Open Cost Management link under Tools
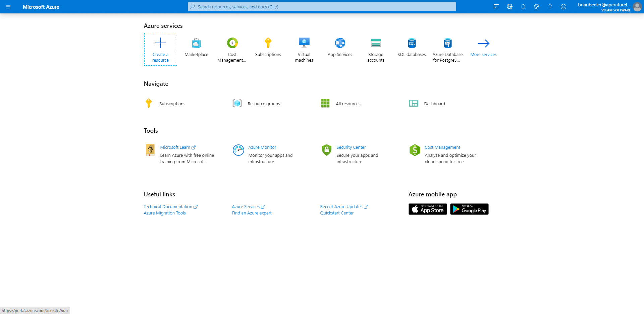644x314 pixels. [442, 147]
